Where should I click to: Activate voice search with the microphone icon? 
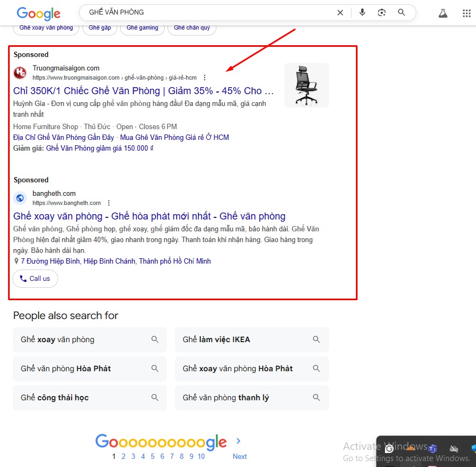click(362, 12)
